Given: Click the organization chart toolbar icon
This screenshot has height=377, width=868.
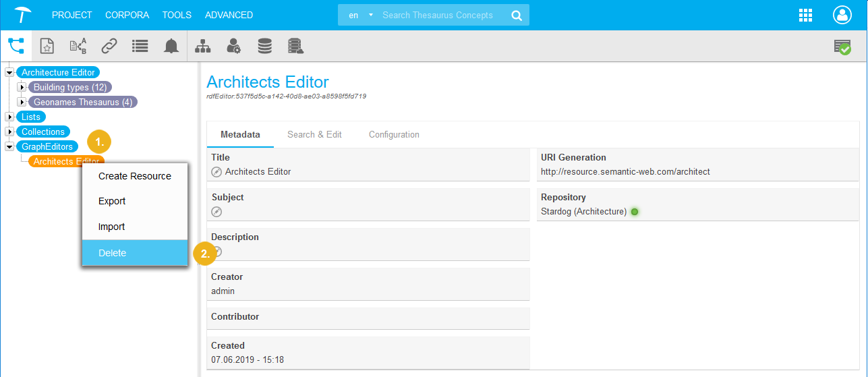Looking at the screenshot, I should [x=202, y=46].
